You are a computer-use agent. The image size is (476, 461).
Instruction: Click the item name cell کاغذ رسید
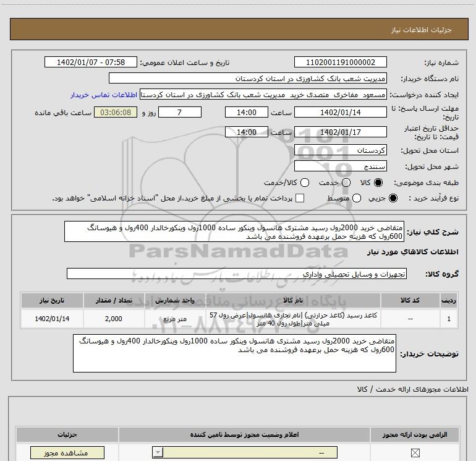293,319
